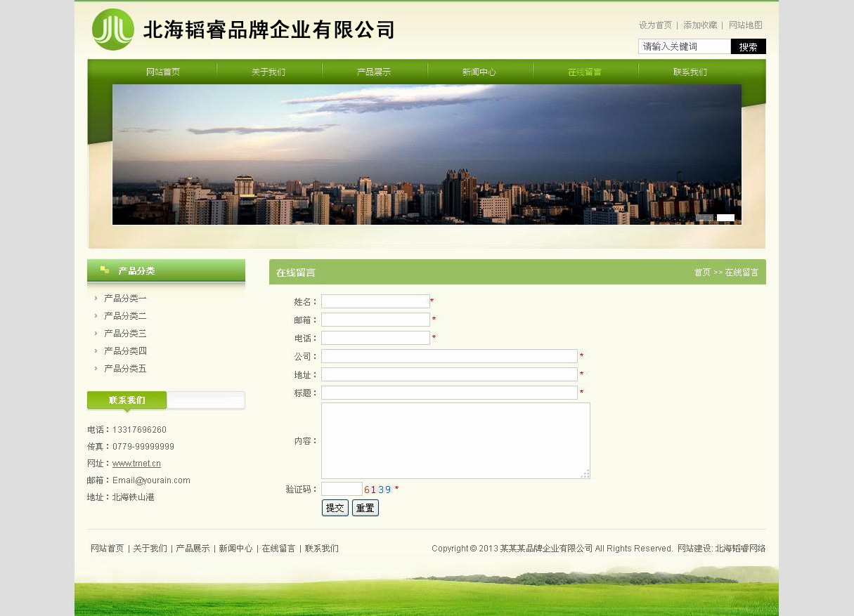The width and height of the screenshot is (854, 616).
Task: Click the 验证码 verification code input
Action: [x=342, y=489]
